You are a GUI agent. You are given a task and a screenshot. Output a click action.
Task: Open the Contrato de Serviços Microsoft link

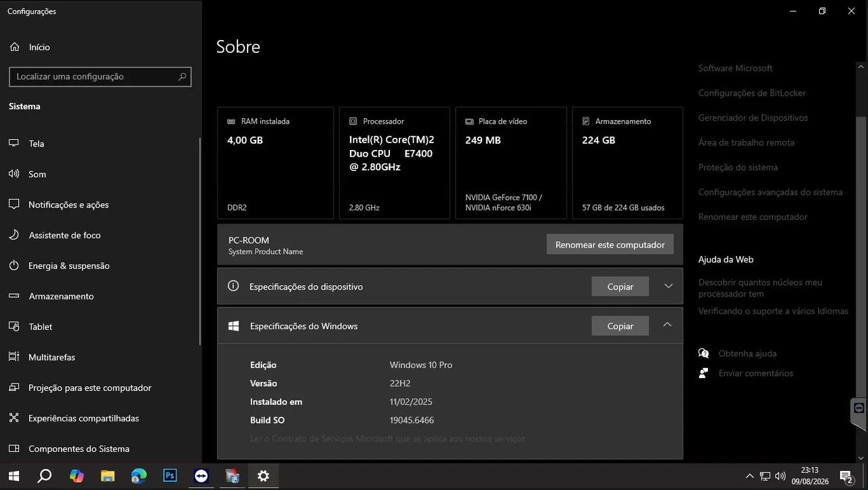[388, 439]
